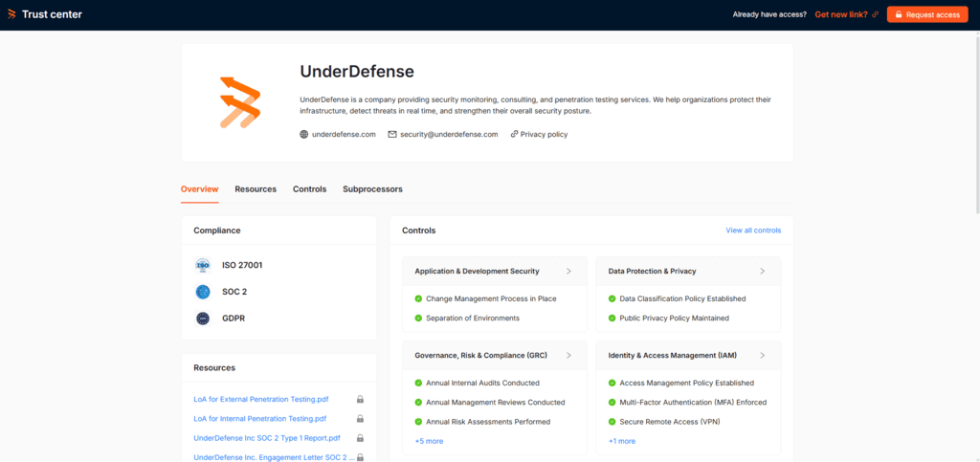Click Application & Development Security heading
Screen dimensions: 980x462
[477, 272]
